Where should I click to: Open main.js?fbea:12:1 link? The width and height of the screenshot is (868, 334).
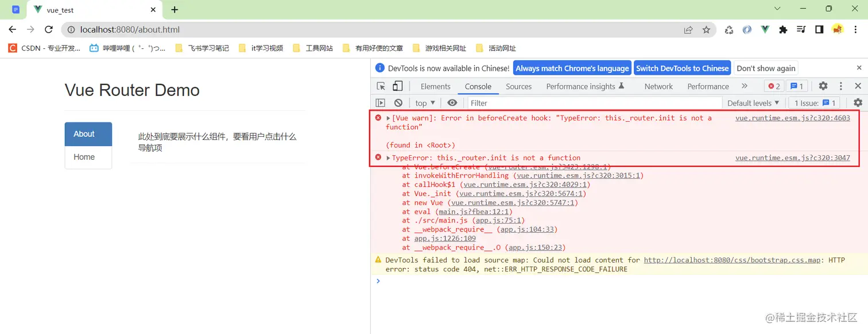click(474, 212)
